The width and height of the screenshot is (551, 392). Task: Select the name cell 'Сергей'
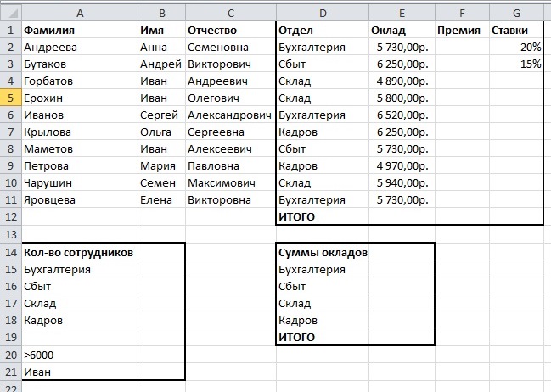click(x=161, y=115)
